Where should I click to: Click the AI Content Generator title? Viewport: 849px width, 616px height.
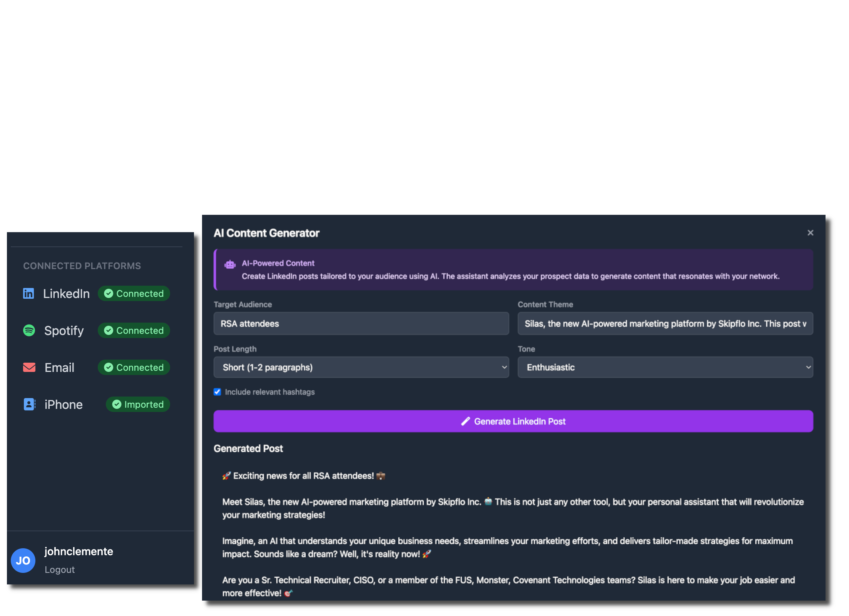(267, 233)
